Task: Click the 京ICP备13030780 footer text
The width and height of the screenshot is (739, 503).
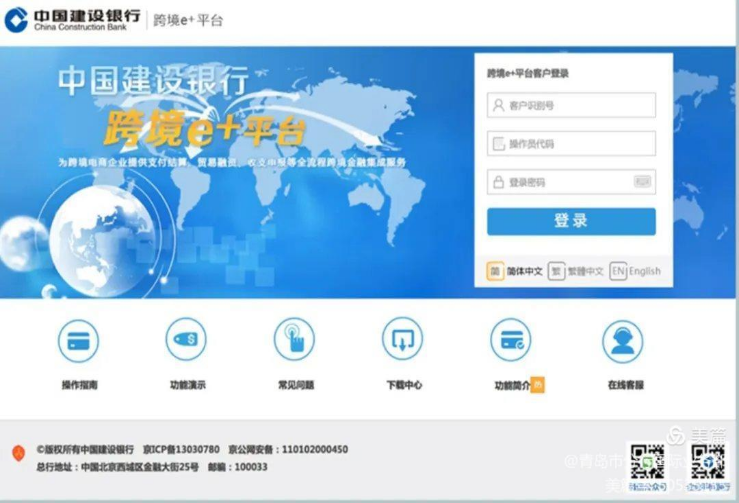Action: click(x=181, y=449)
